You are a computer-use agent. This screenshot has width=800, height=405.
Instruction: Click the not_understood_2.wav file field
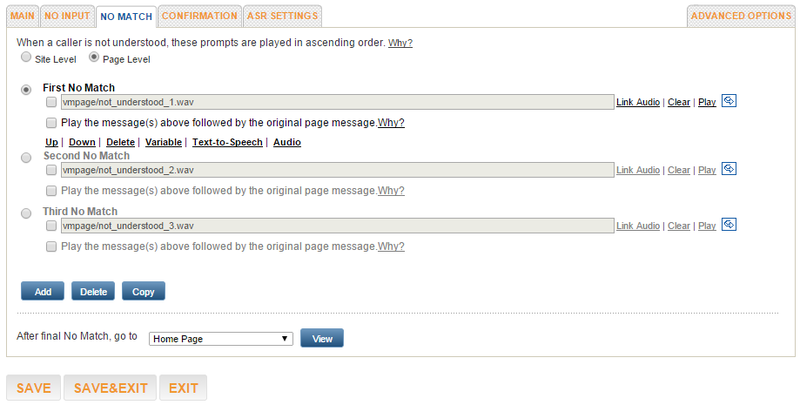(x=335, y=171)
